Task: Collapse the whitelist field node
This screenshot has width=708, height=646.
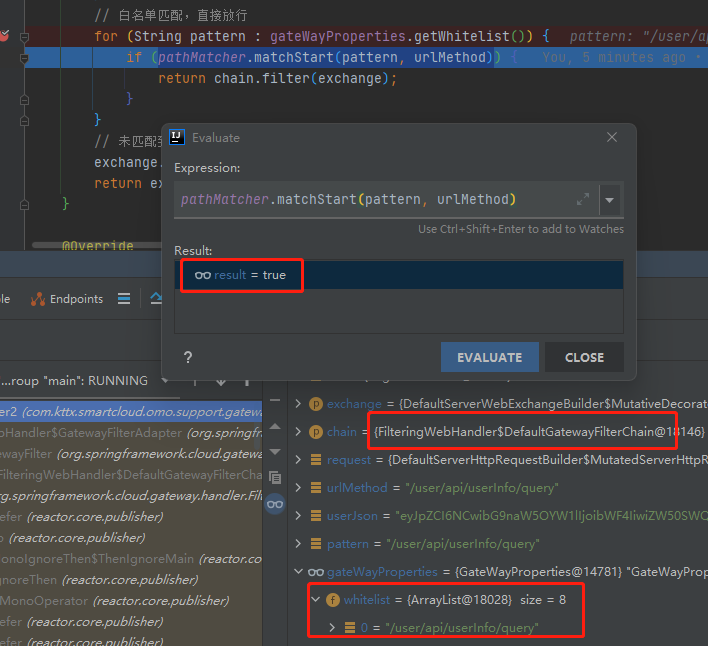Action: 316,600
